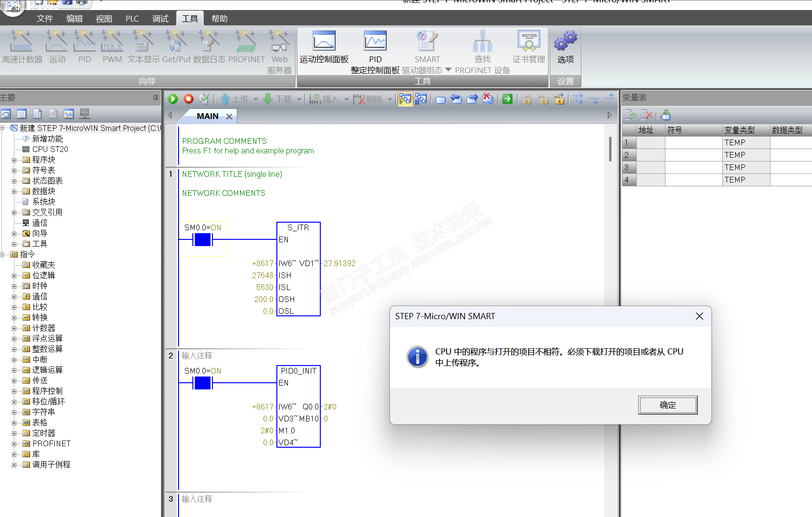
Task: Expand the 程序块 tree node
Action: (x=14, y=160)
